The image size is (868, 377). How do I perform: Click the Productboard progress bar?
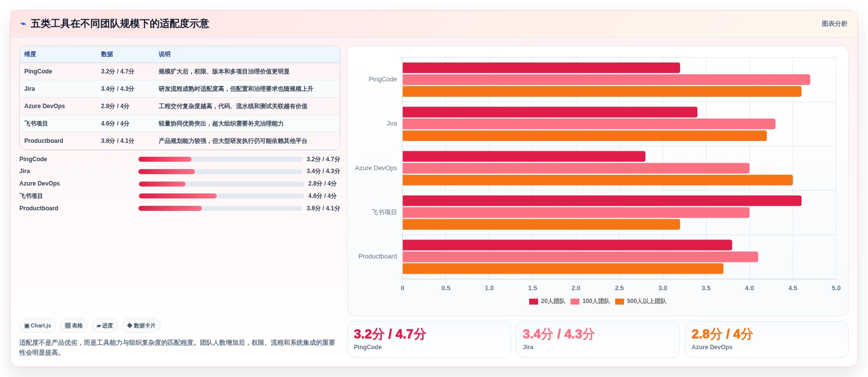(x=220, y=208)
